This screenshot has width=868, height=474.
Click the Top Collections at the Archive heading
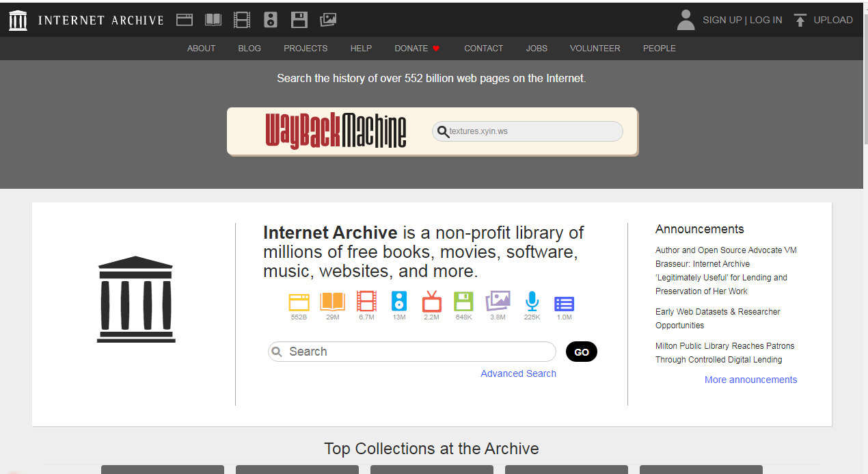pyautogui.click(x=431, y=449)
